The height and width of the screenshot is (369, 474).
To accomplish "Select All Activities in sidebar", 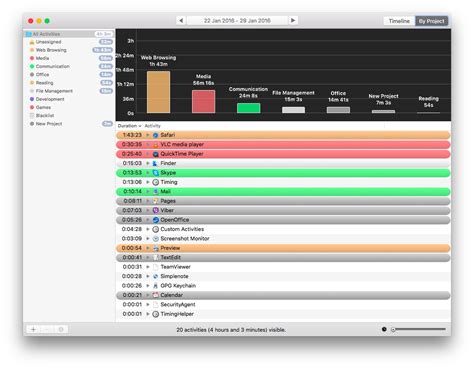I will [69, 34].
